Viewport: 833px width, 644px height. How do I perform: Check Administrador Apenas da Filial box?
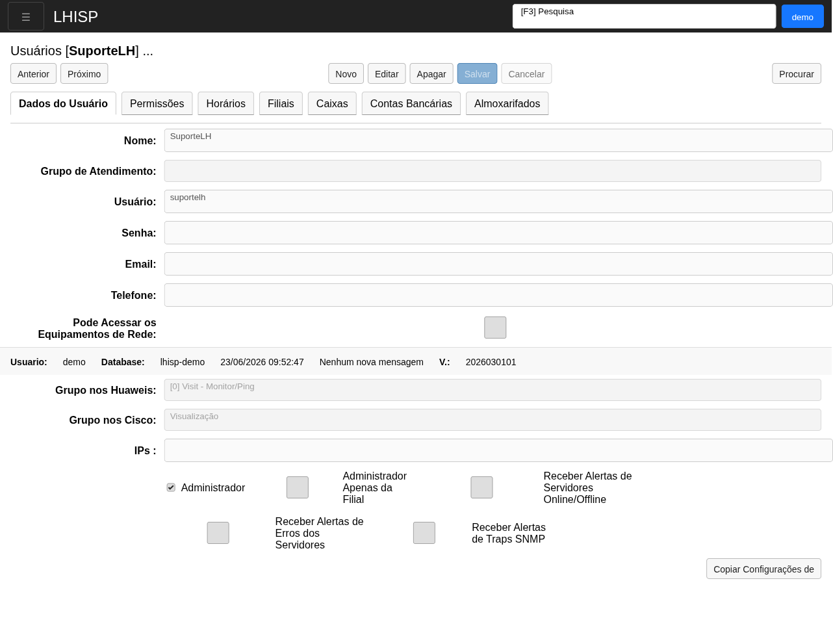pos(298,487)
